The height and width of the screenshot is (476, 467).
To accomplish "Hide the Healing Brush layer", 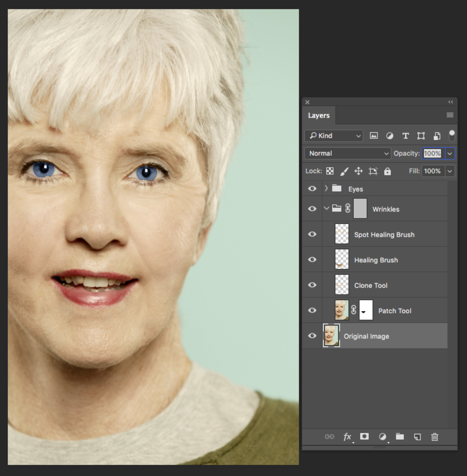I will click(x=312, y=259).
